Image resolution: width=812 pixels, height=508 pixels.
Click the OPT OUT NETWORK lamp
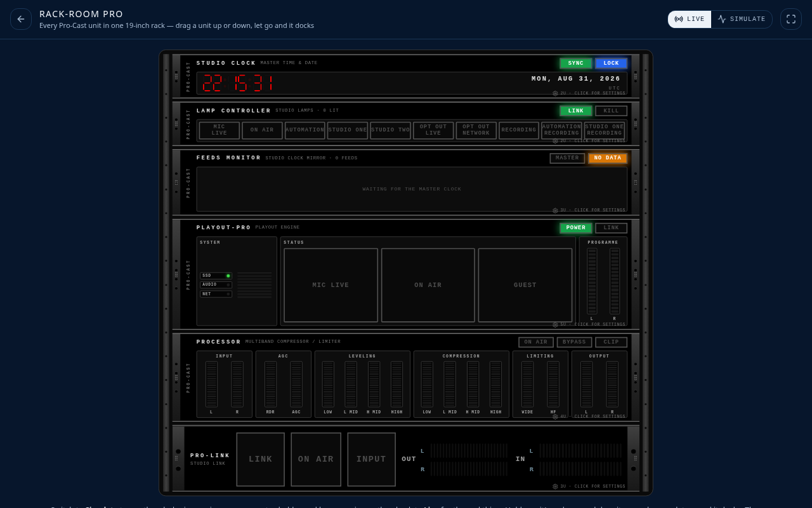click(476, 130)
